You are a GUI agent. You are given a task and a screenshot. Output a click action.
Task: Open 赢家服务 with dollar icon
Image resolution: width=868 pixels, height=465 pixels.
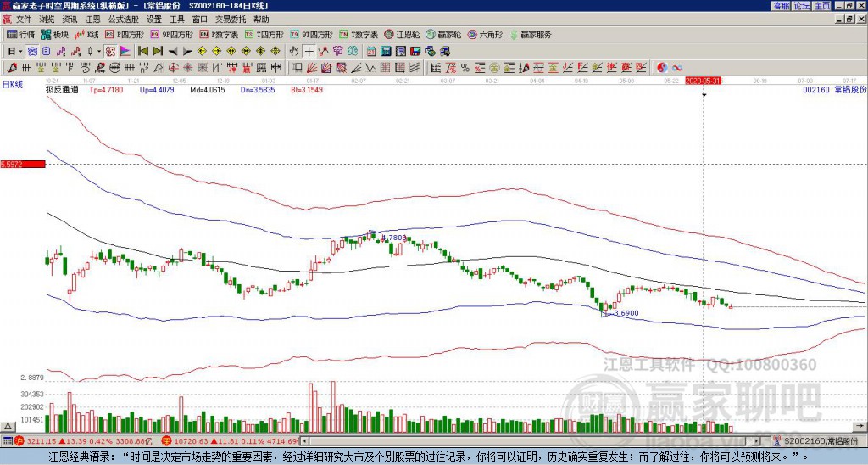pyautogui.click(x=531, y=34)
